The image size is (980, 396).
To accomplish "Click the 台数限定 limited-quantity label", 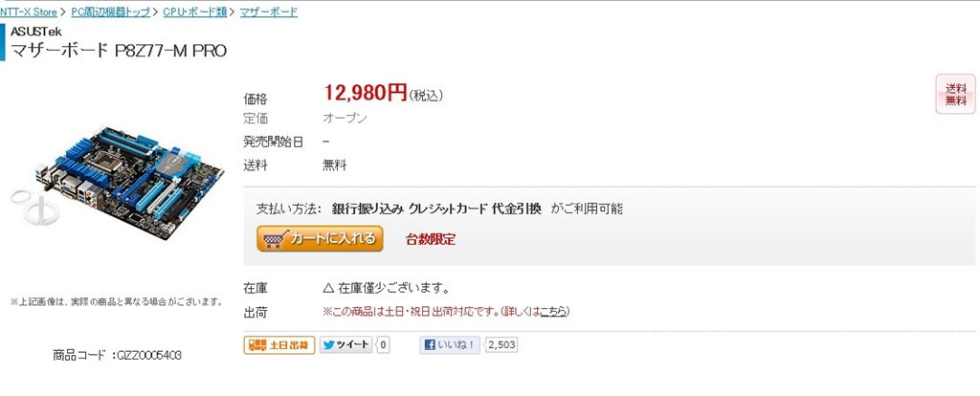I will (431, 239).
